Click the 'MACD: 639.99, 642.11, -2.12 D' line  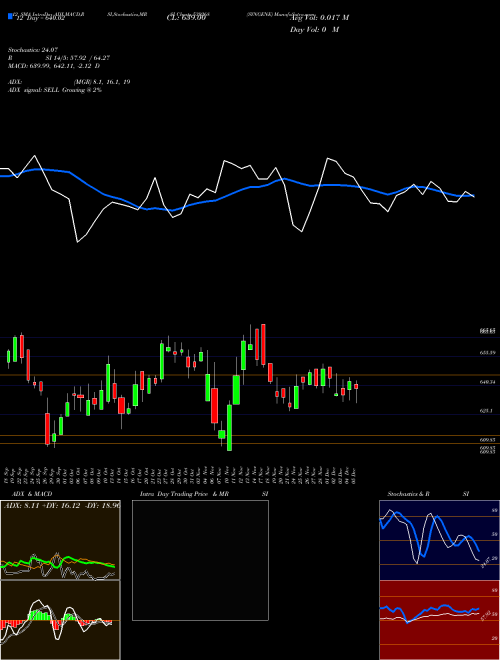pos(54,66)
